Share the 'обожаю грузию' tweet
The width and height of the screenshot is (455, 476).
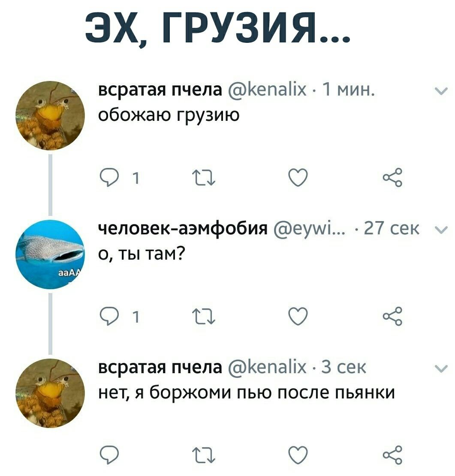click(393, 177)
